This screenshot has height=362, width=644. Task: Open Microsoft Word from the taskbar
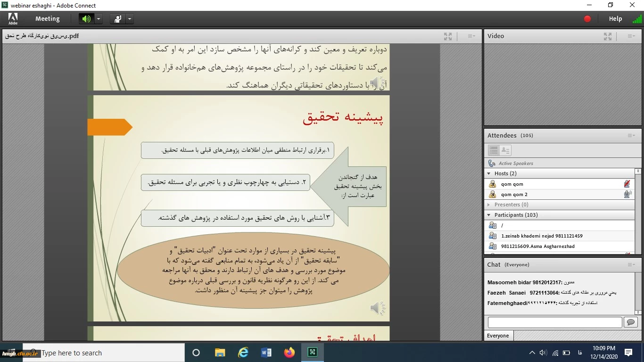(x=266, y=353)
